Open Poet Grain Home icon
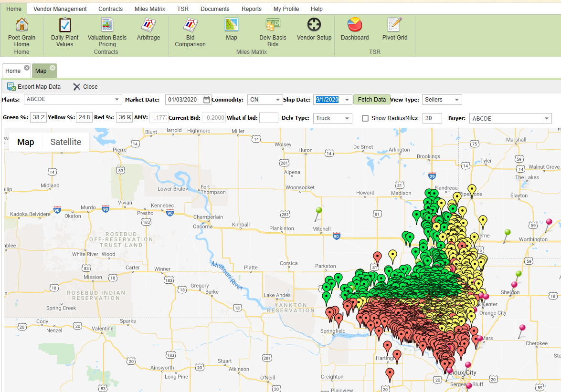 pyautogui.click(x=22, y=25)
